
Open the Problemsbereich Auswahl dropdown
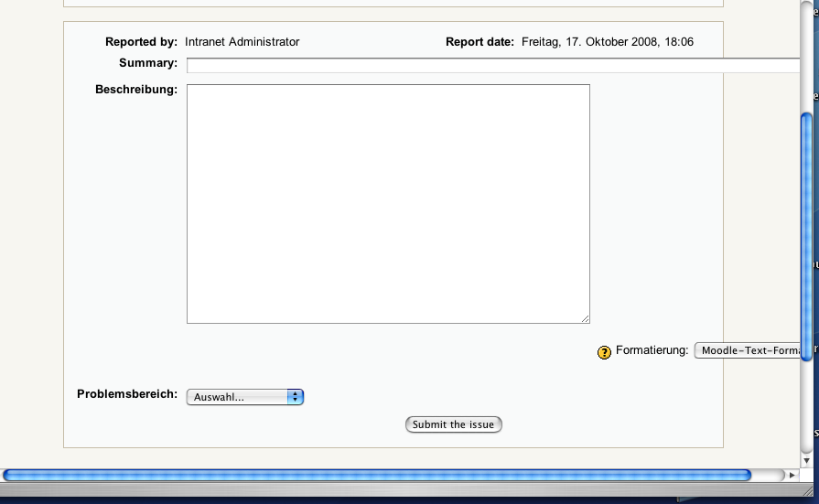[x=245, y=397]
